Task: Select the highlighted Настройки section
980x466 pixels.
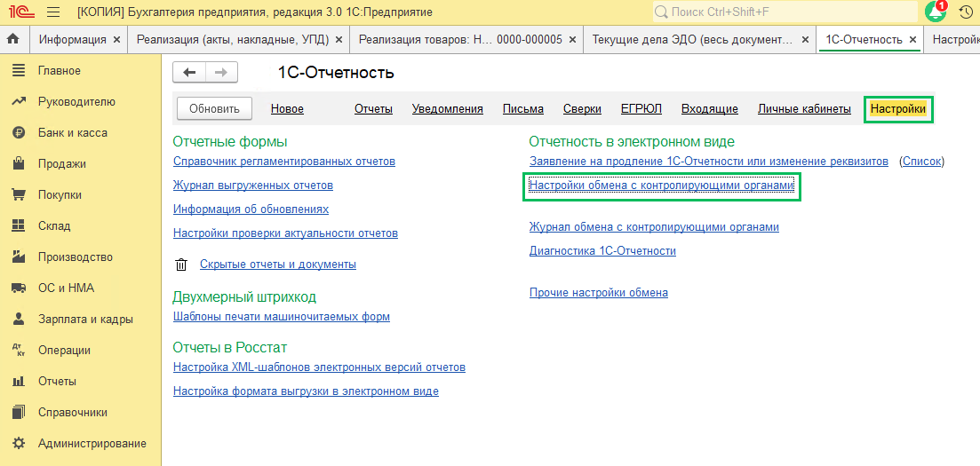Action: (x=898, y=109)
